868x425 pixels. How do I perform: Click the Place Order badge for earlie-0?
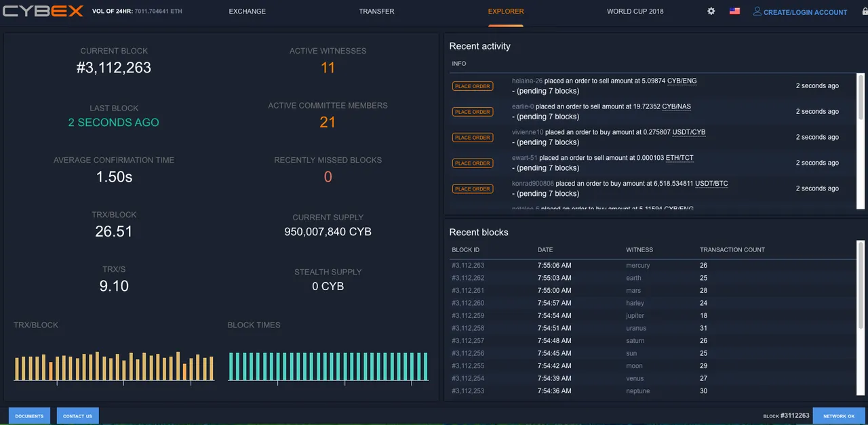click(473, 112)
